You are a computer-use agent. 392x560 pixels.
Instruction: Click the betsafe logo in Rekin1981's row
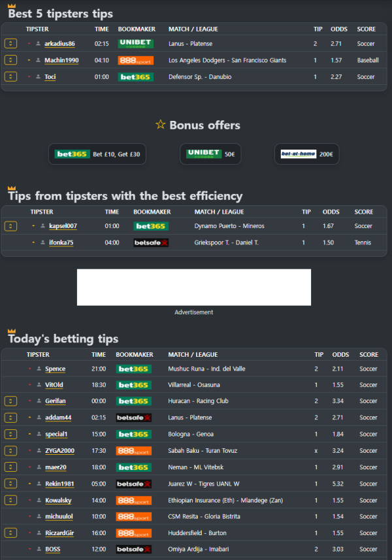[133, 484]
